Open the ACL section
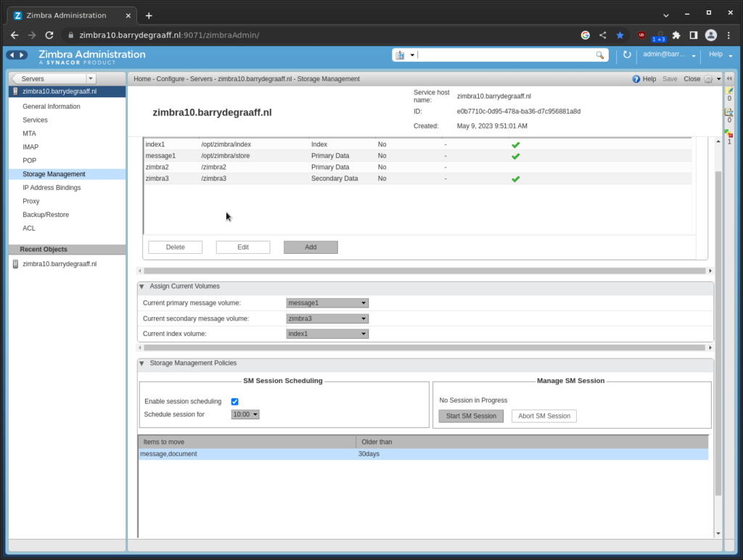Screen dimensions: 743x560 point(29,228)
